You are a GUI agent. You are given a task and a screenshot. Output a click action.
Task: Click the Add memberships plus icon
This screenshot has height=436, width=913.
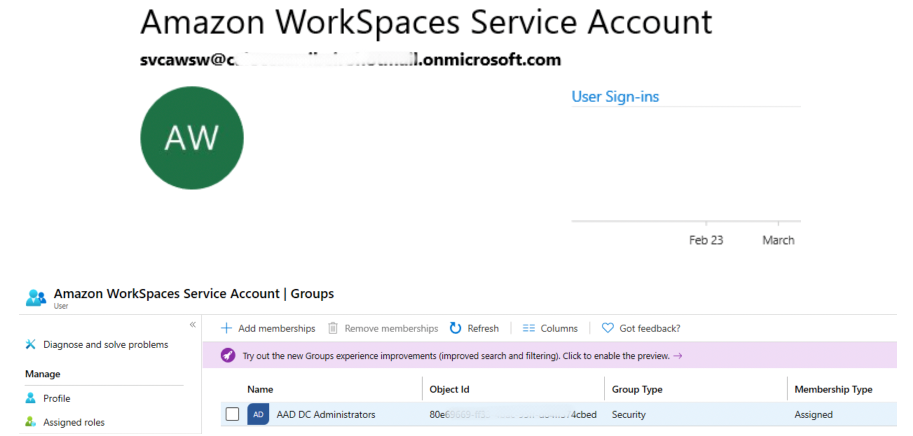(227, 328)
